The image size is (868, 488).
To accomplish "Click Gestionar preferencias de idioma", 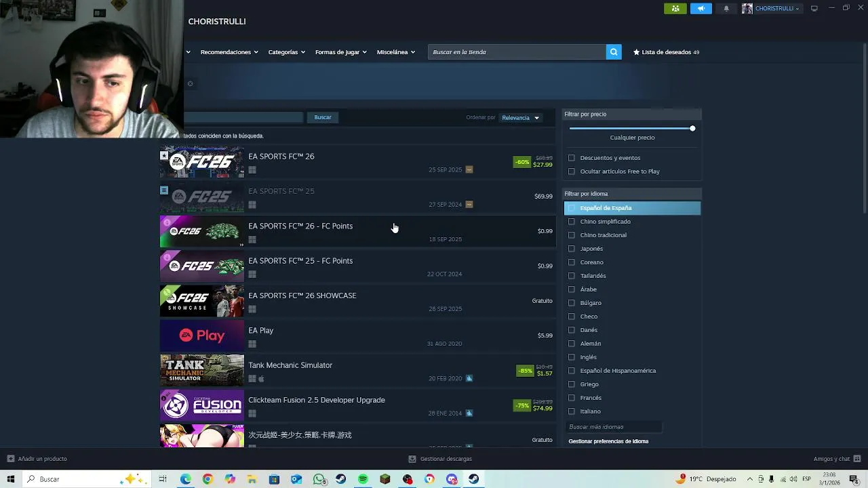I will [x=608, y=441].
